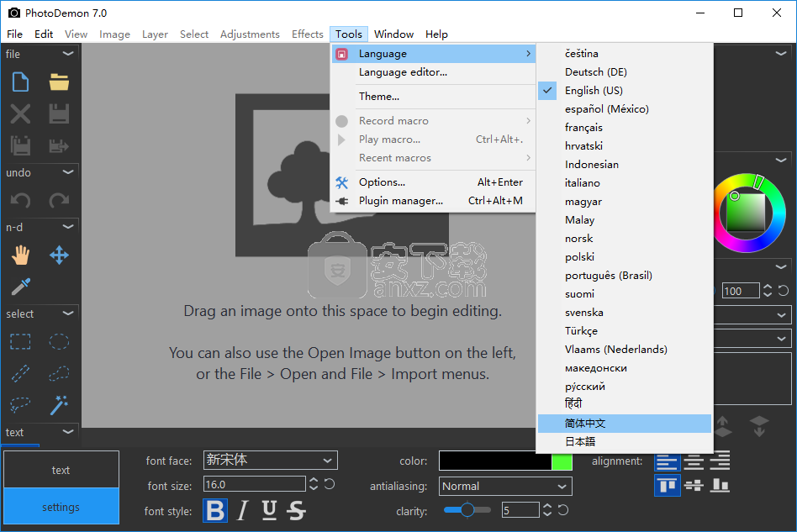797x532 pixels.
Task: Click the PhotoDemon camera icon in title bar
Action: (x=13, y=13)
